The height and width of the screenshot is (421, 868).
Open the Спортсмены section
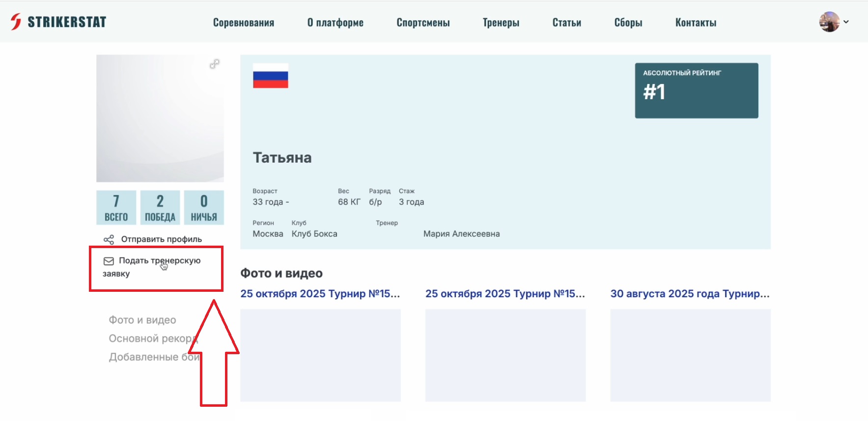[x=423, y=23]
